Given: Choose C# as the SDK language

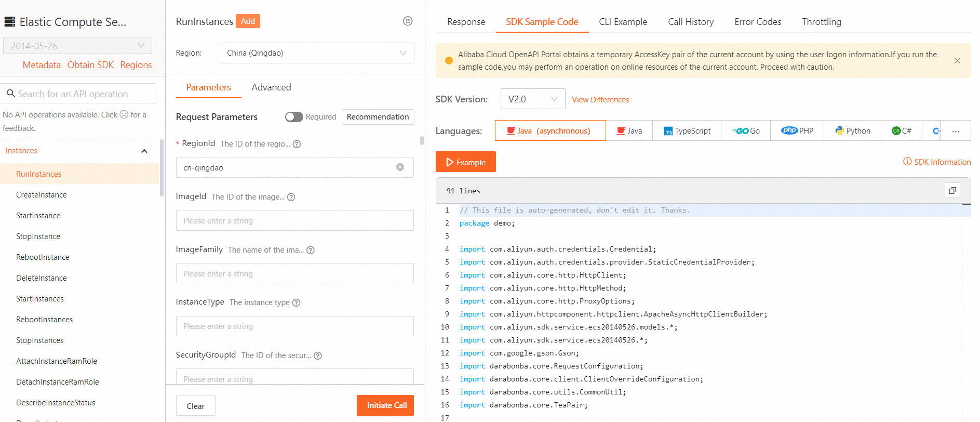Looking at the screenshot, I should pyautogui.click(x=902, y=131).
